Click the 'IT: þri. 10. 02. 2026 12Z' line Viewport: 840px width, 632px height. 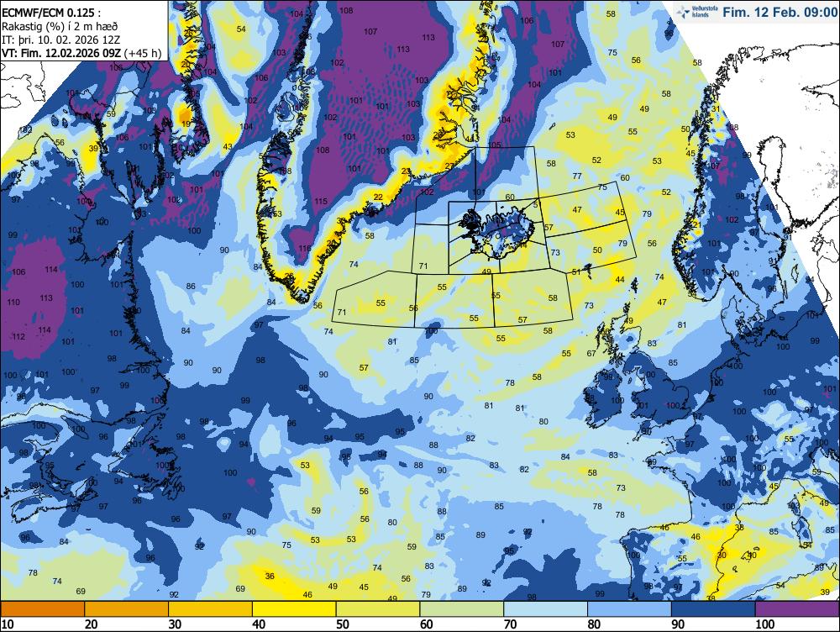60,39
